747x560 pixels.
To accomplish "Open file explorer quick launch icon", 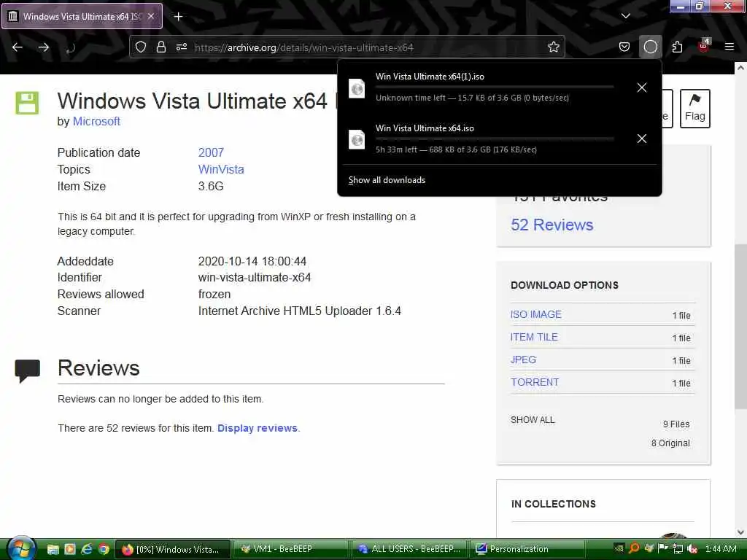I will pos(53,550).
